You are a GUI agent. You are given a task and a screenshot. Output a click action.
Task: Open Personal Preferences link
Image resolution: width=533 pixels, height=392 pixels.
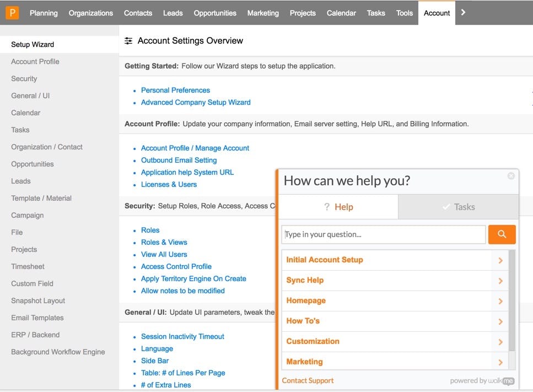(175, 90)
